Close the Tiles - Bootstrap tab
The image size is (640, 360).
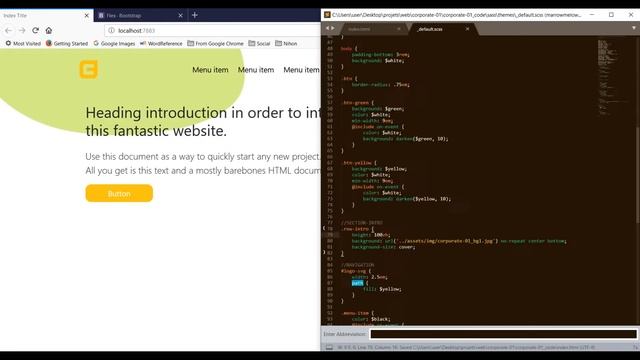tap(180, 16)
